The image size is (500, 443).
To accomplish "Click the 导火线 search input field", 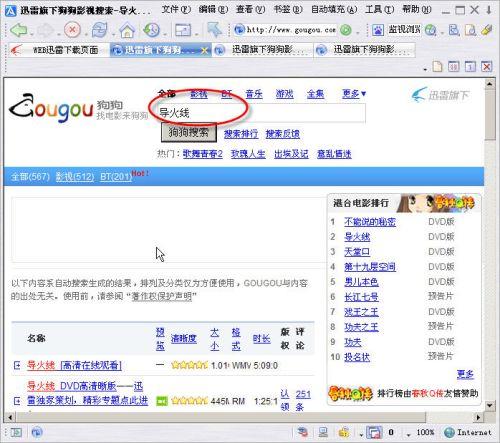I will click(x=261, y=113).
